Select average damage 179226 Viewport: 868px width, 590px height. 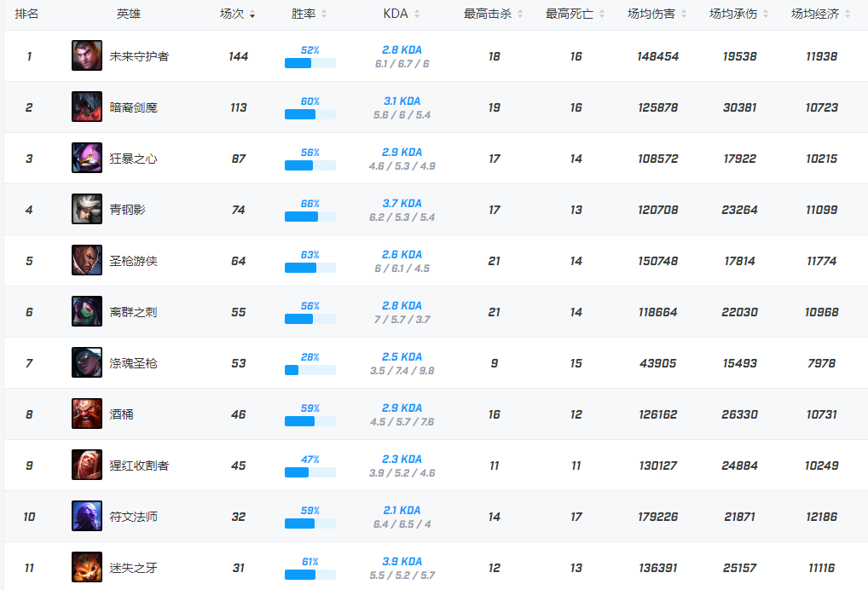(x=657, y=517)
